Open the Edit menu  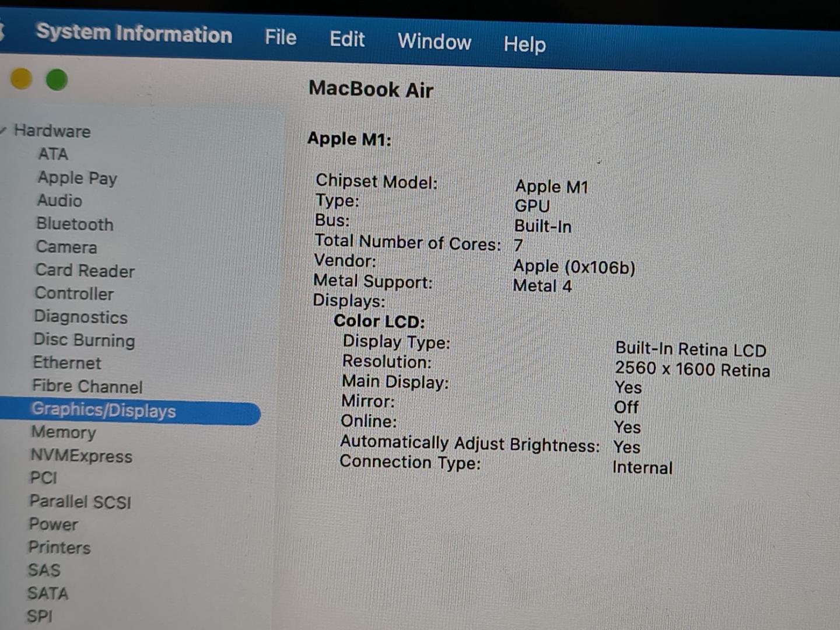click(347, 40)
